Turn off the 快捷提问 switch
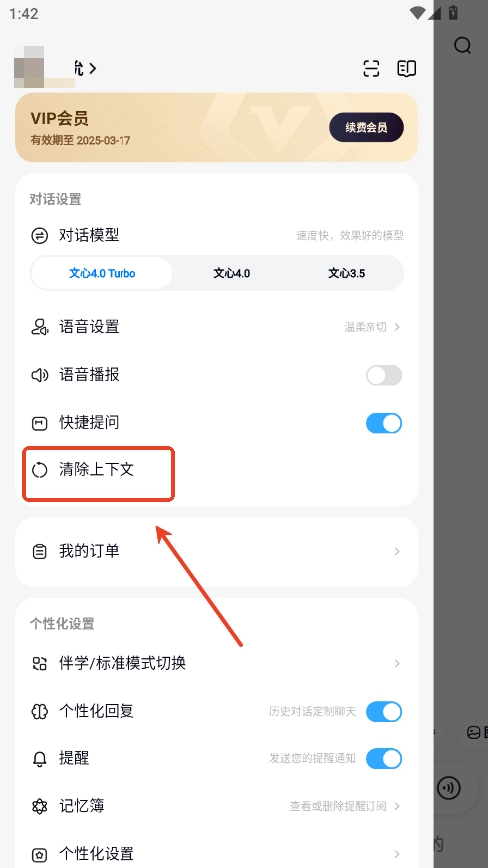Image resolution: width=488 pixels, height=868 pixels. coord(384,423)
